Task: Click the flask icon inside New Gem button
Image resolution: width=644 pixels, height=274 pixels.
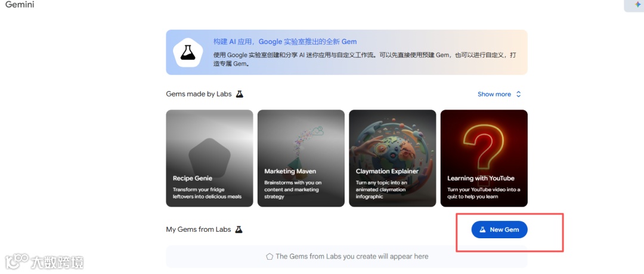Action: pos(482,230)
